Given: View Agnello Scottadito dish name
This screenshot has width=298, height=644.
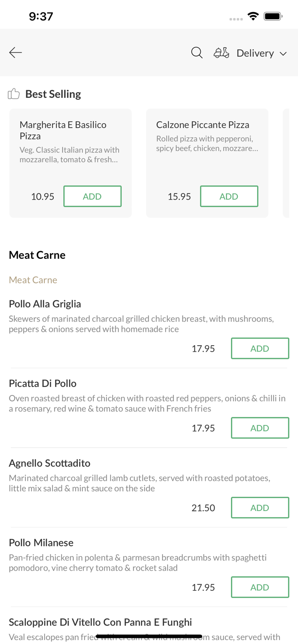Looking at the screenshot, I should click(x=49, y=463).
